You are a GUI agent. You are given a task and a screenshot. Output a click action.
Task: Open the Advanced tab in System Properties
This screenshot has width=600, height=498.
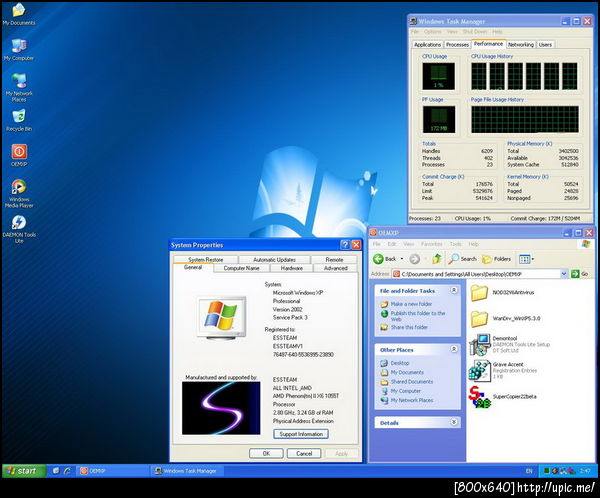pyautogui.click(x=336, y=268)
